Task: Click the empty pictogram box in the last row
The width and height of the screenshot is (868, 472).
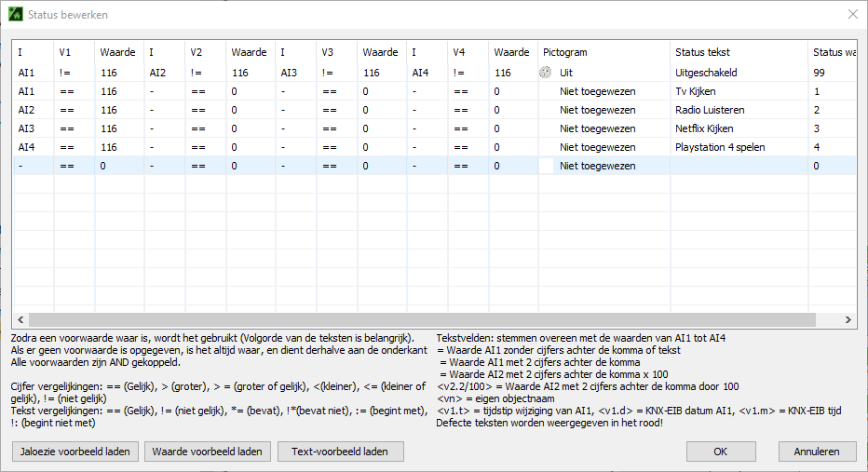Action: pyautogui.click(x=546, y=166)
